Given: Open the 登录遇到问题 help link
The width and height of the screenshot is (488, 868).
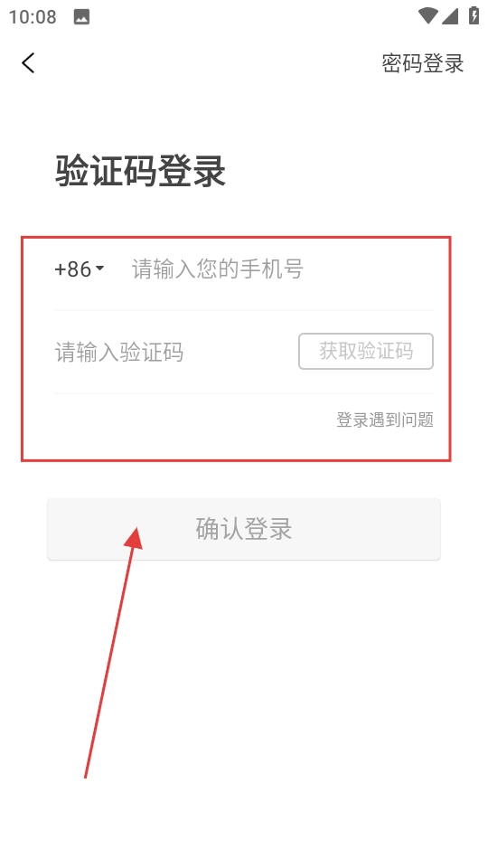Looking at the screenshot, I should (x=385, y=420).
